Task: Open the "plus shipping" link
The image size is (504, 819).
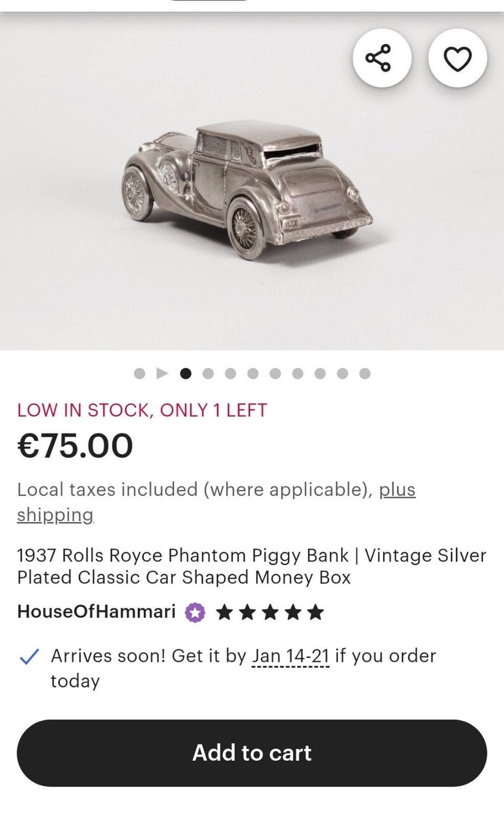Action: pos(397,490)
